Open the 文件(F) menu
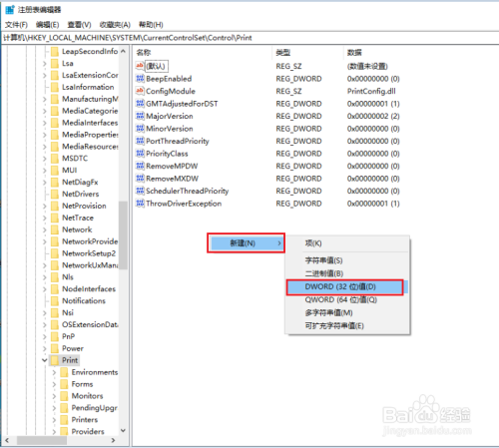The image size is (499, 448). click(x=16, y=25)
